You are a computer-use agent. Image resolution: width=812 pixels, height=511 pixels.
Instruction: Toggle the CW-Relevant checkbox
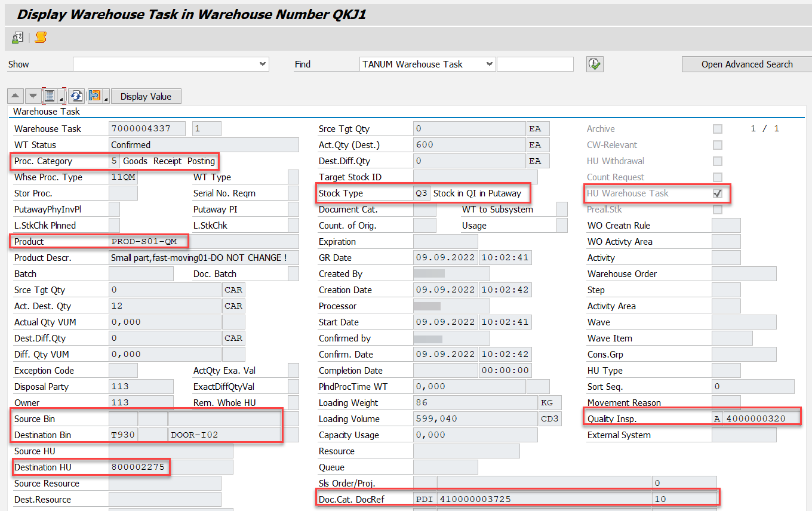click(x=718, y=145)
